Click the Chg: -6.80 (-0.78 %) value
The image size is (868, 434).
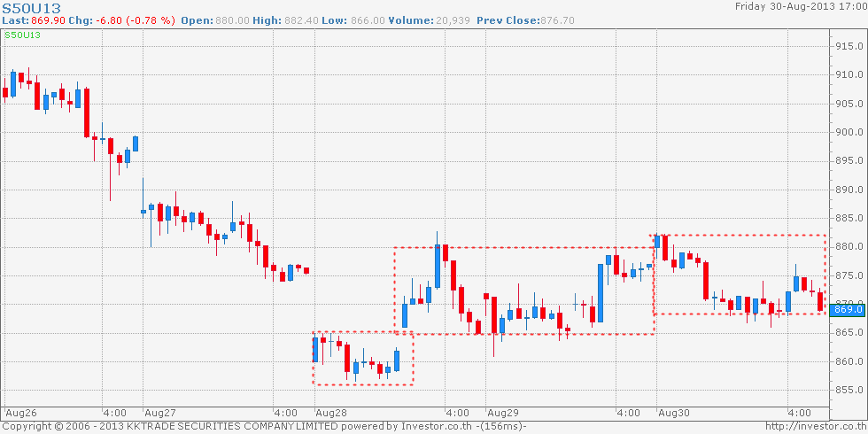coord(122,20)
